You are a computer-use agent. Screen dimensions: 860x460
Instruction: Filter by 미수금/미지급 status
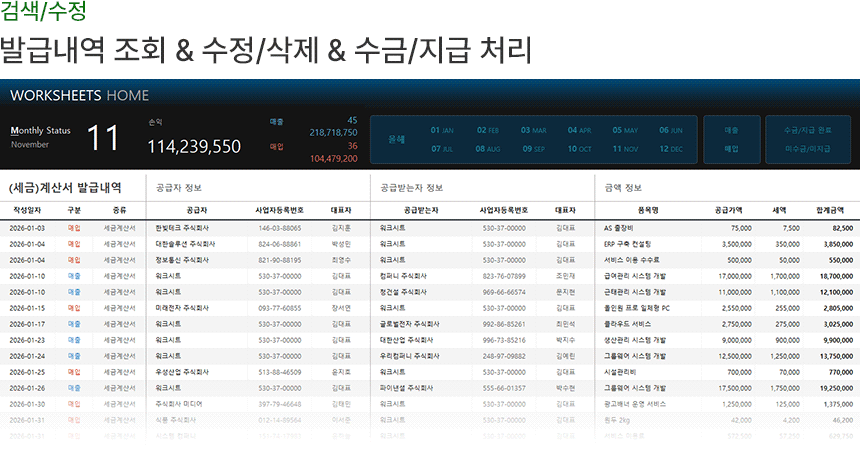tap(807, 149)
